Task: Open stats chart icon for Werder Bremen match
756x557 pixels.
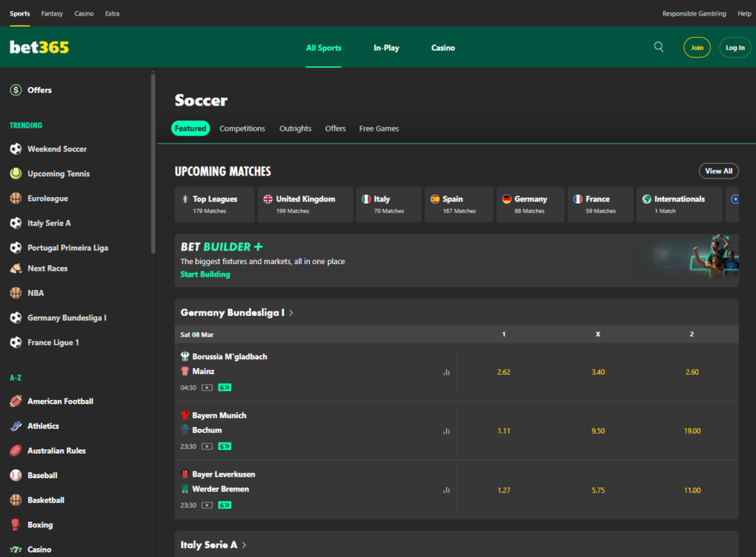Action: [x=446, y=490]
